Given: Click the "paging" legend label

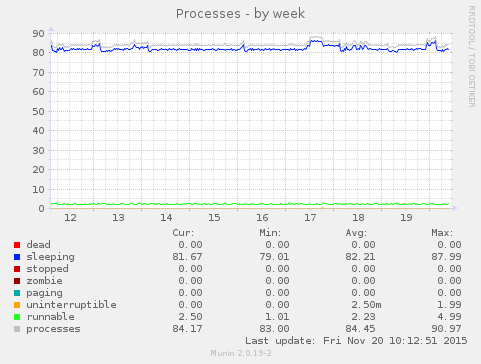Looking at the screenshot, I should click(x=44, y=293).
